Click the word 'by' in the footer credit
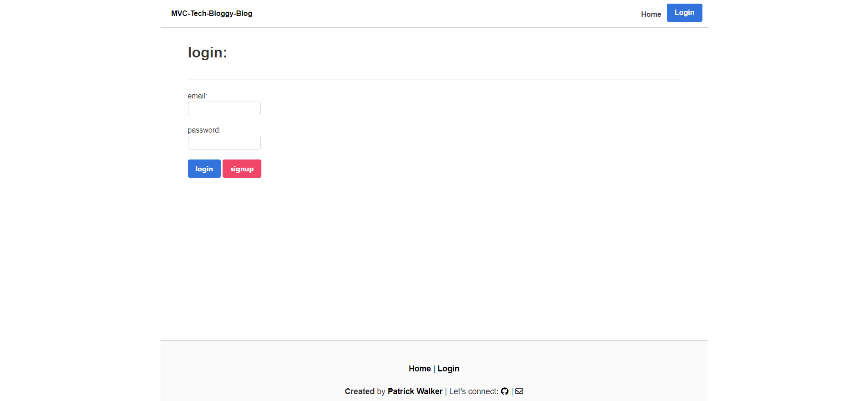 [381, 391]
